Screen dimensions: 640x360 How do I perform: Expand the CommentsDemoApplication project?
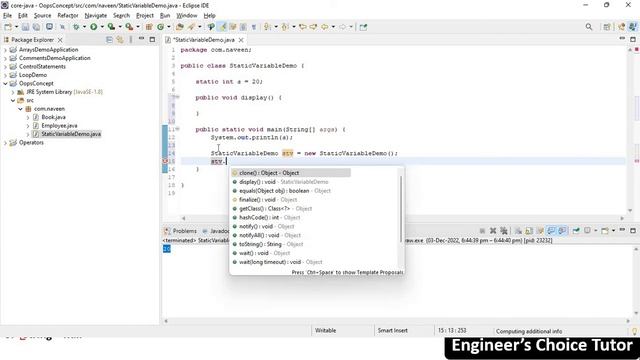[x=5, y=58]
